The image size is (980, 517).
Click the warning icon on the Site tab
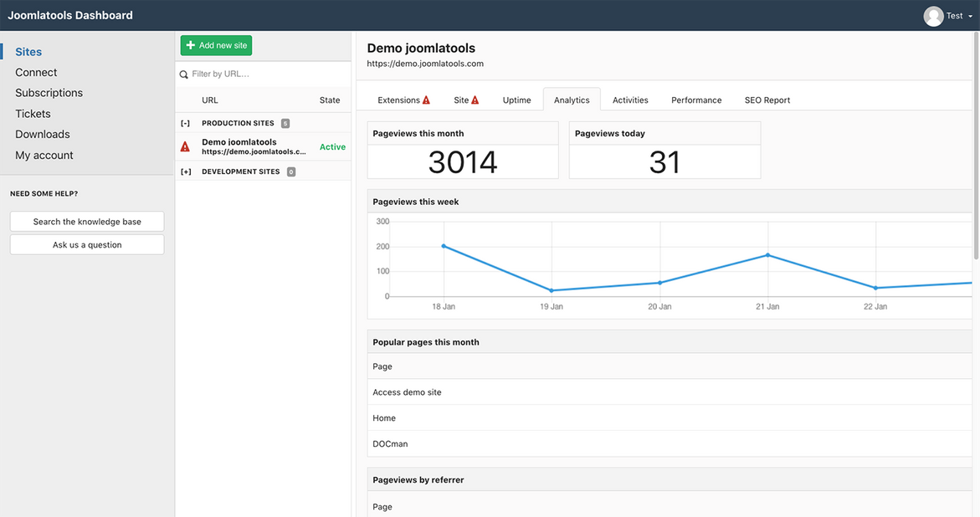(x=475, y=100)
